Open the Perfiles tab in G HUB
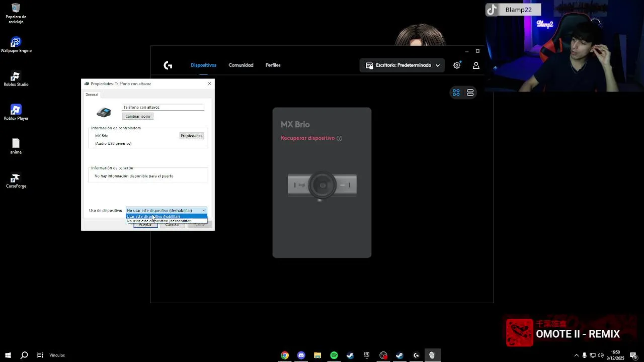 [x=273, y=65]
